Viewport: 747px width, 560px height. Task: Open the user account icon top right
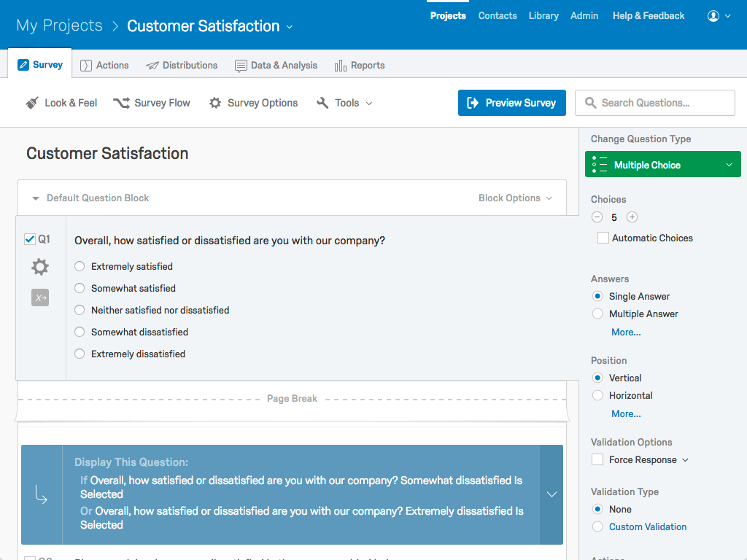pyautogui.click(x=713, y=16)
